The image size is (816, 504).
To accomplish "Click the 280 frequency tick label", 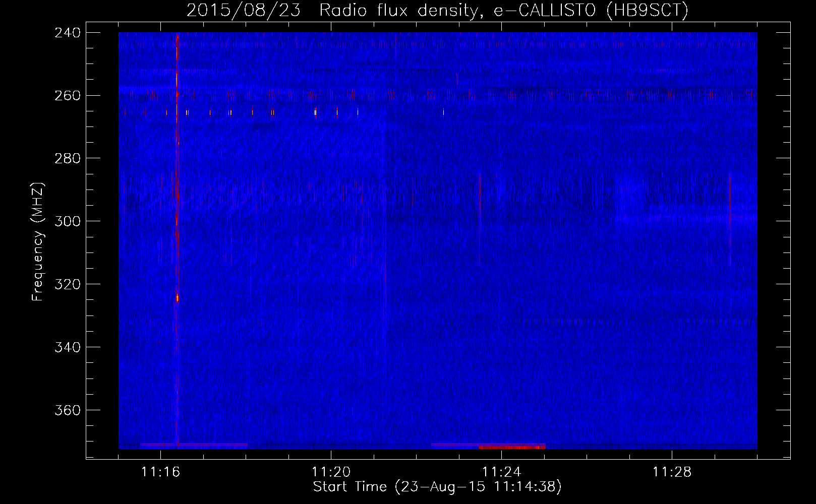I will coord(68,159).
